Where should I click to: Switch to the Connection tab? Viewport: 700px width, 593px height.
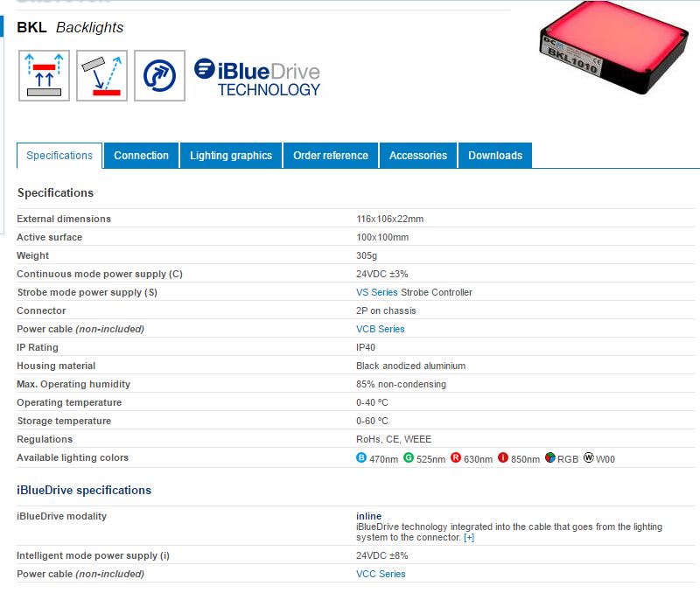click(141, 156)
